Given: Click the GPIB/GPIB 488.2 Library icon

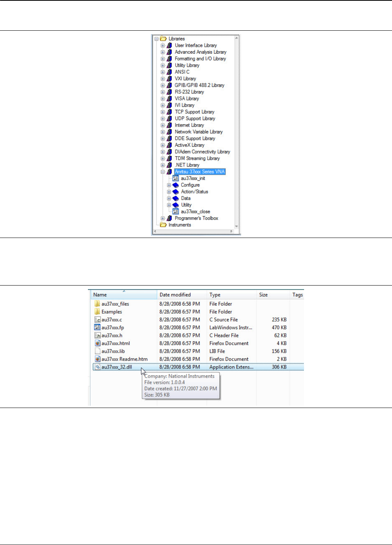Looking at the screenshot, I should click(169, 85).
